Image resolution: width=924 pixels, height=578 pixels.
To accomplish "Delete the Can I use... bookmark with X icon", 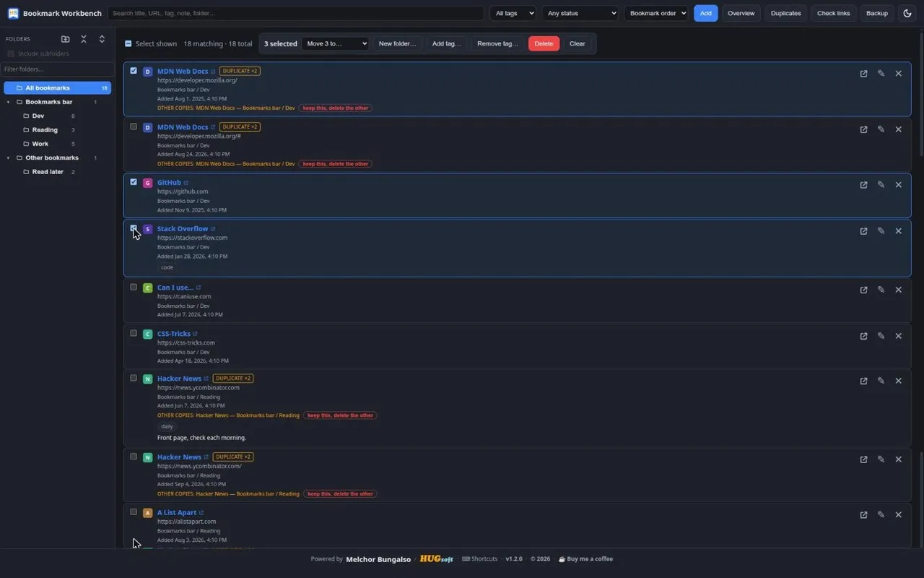I will (x=898, y=290).
